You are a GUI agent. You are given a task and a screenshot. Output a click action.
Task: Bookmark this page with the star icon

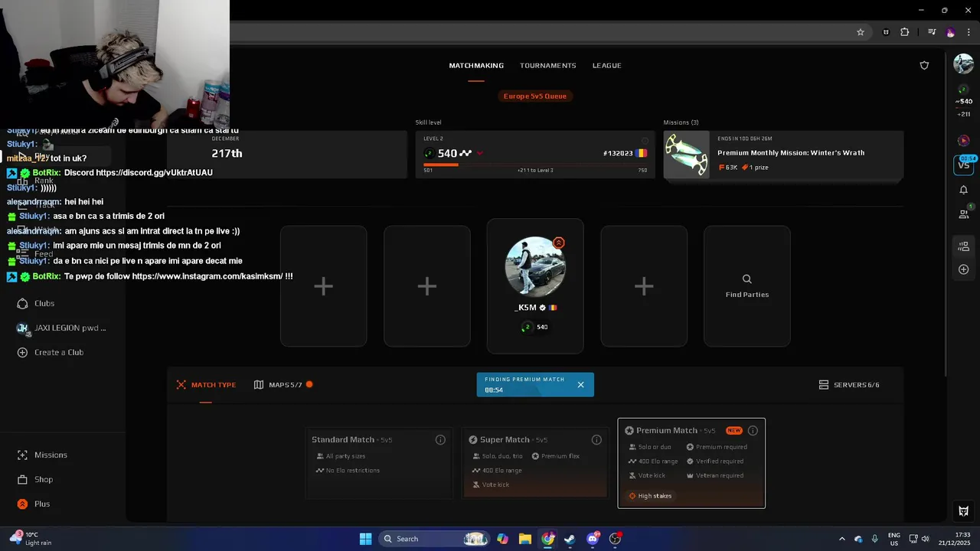(x=861, y=32)
